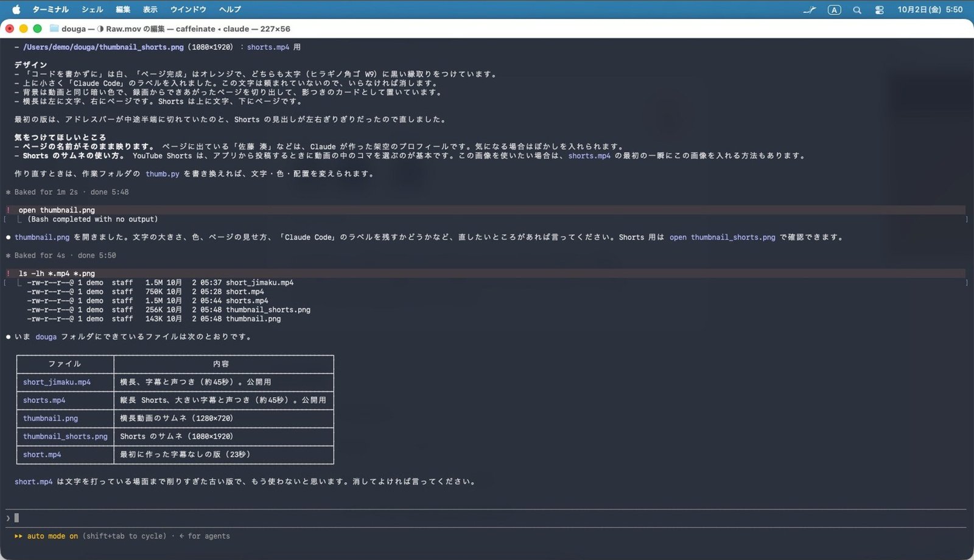Open the ターミナル app menu
The height and width of the screenshot is (560, 974).
pos(50,9)
